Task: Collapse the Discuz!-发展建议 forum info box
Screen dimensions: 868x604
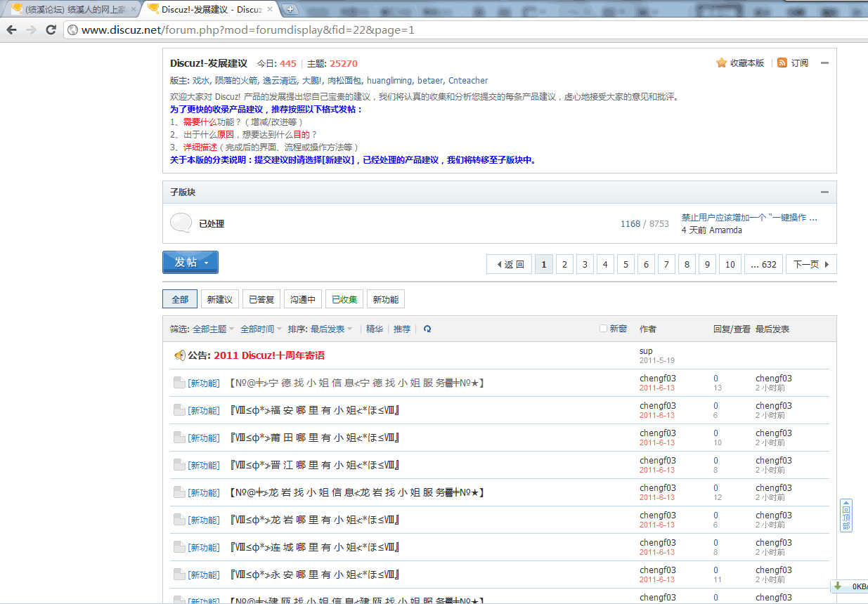Action: coord(824,63)
